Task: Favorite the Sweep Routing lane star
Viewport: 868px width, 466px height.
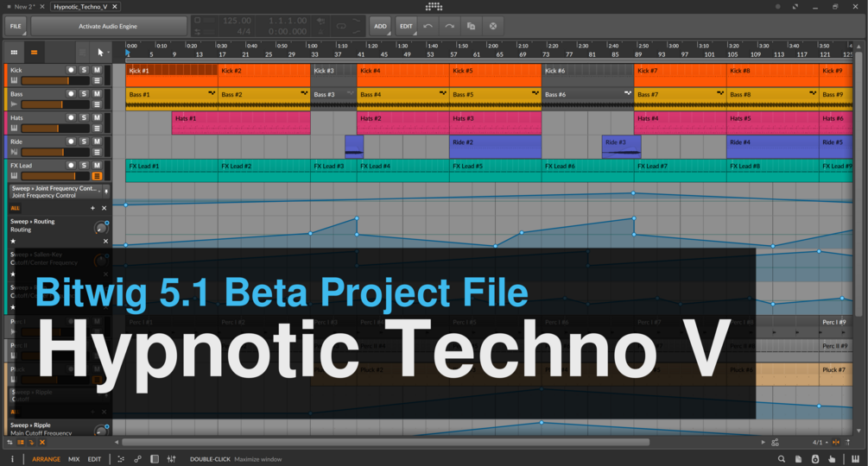Action: (x=13, y=242)
